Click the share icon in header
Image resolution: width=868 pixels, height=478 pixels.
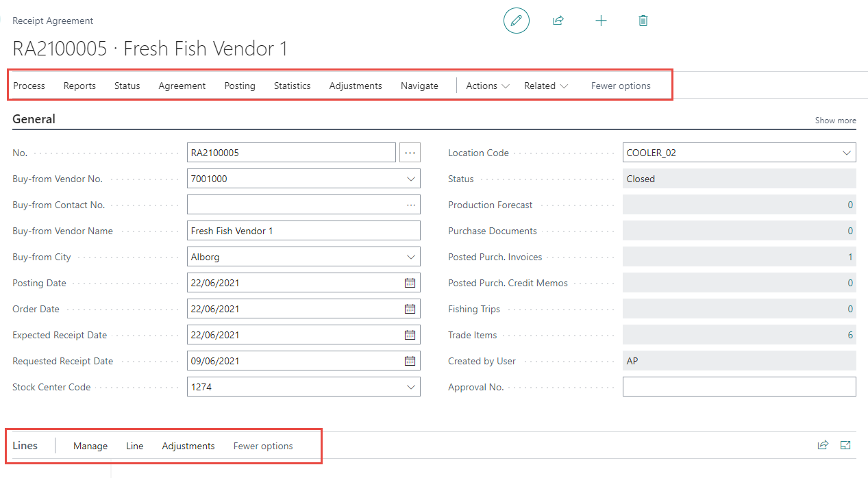558,21
